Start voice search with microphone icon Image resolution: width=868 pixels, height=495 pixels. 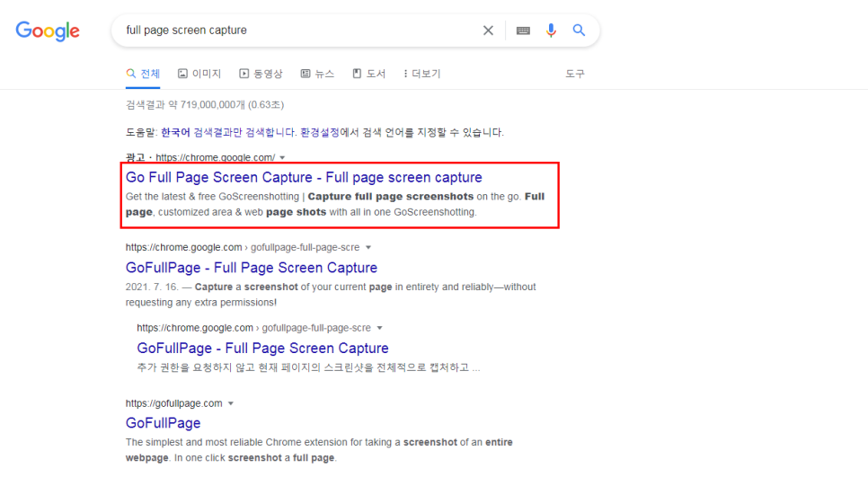pyautogui.click(x=551, y=31)
